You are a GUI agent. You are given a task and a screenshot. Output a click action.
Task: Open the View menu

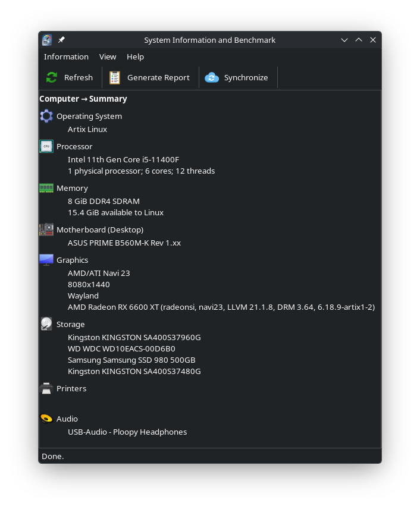(108, 56)
